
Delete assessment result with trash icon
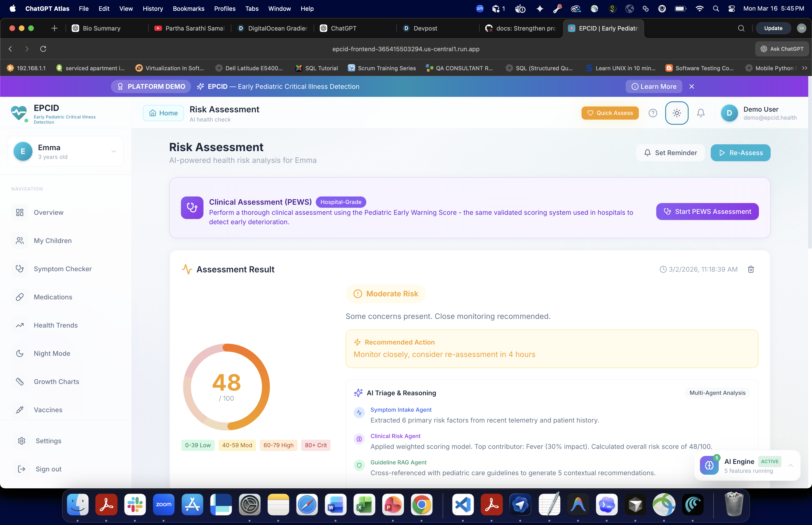coord(751,269)
